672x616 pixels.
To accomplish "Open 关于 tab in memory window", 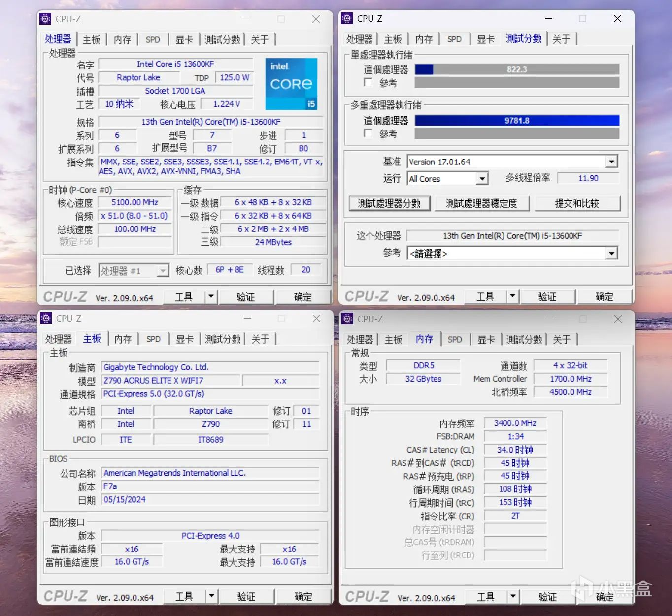I will 562,339.
